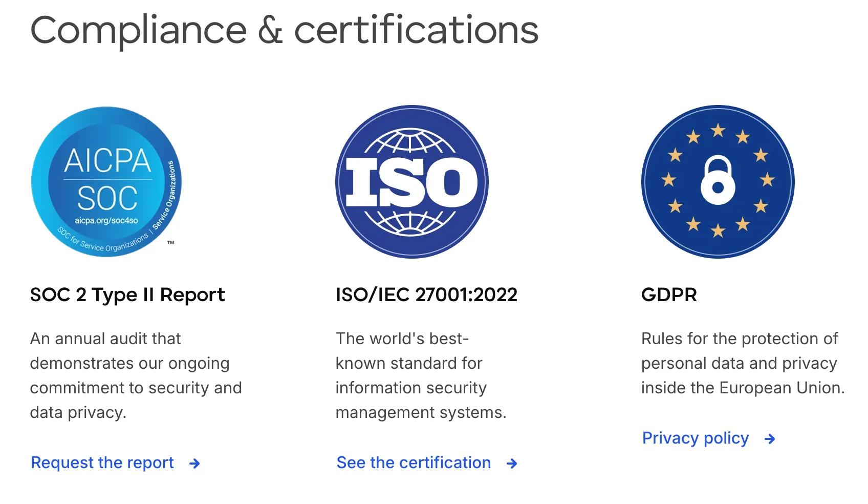Viewport: 868px width, 504px height.
Task: Click the arrow icon beside Request the report
Action: pyautogui.click(x=194, y=464)
